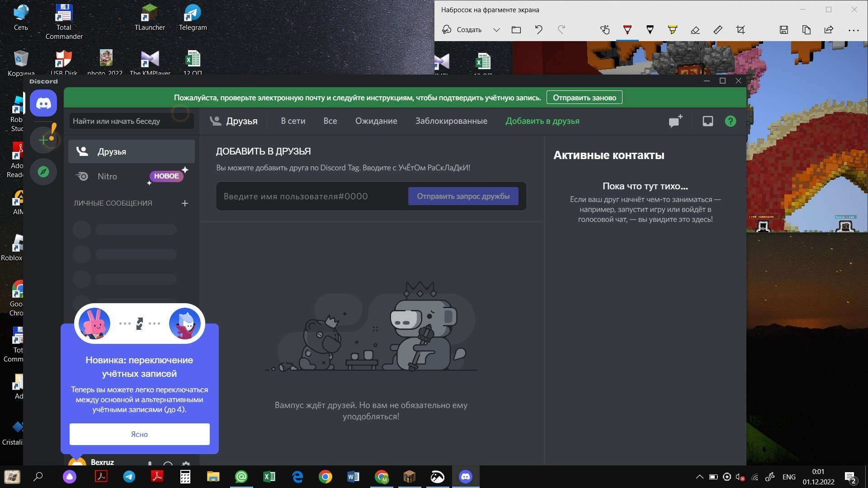Switch to the В сети tab

[x=293, y=121]
